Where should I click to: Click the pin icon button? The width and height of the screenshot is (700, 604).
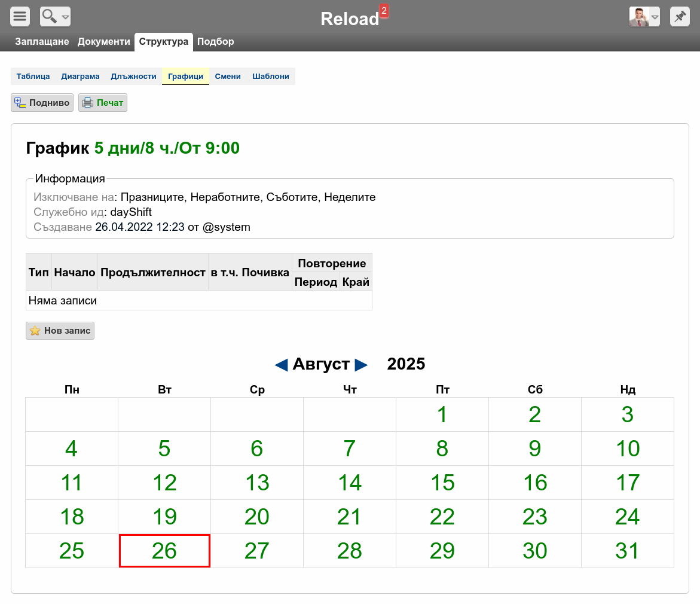tap(680, 17)
